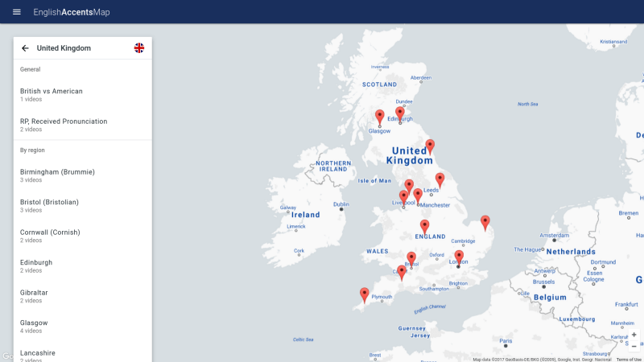Click the Ireland map label
Image resolution: width=644 pixels, height=362 pixels.
point(306,215)
